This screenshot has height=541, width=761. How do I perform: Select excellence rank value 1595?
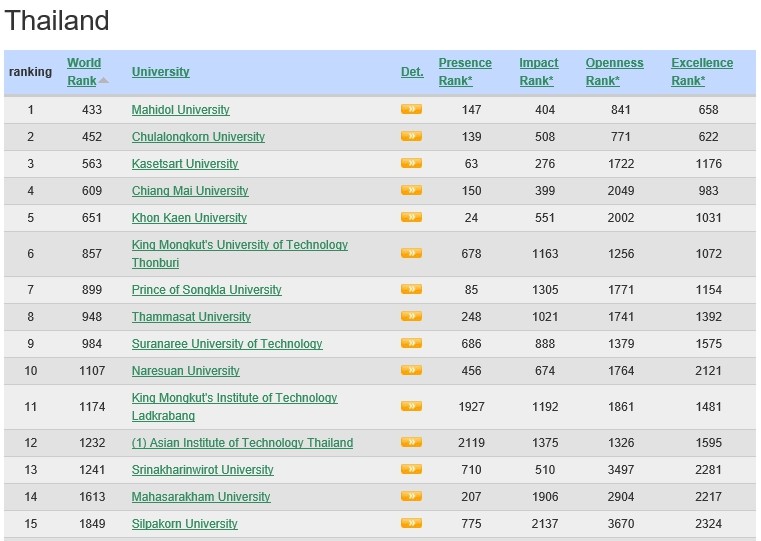point(708,443)
